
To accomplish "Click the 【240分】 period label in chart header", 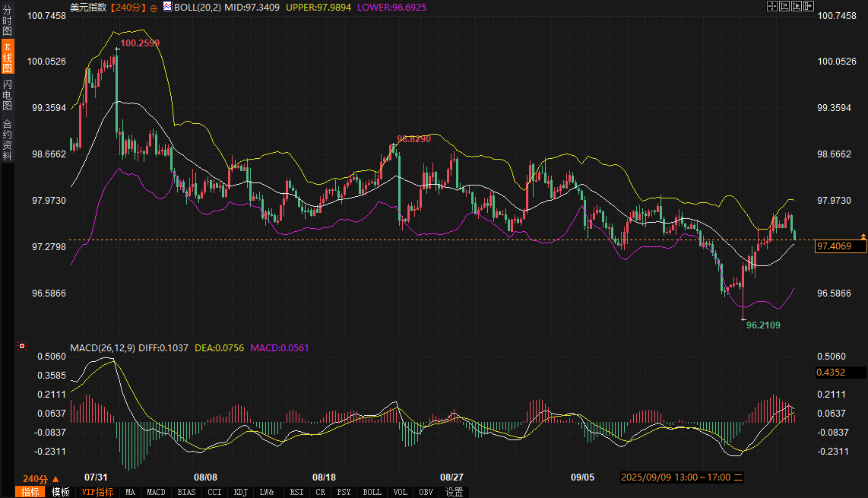I will point(128,7).
